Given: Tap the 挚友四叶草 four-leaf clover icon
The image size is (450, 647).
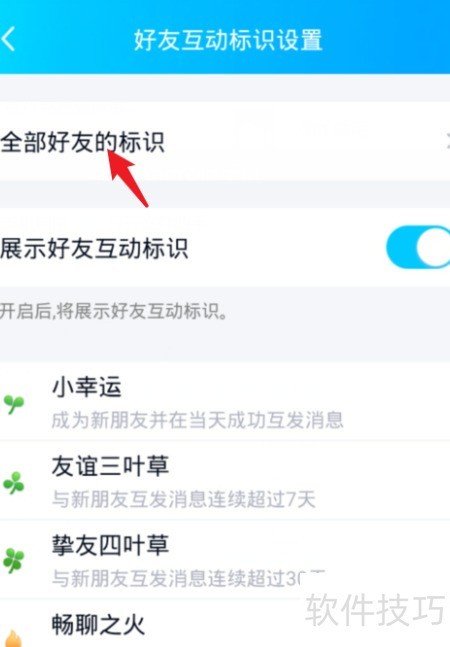Looking at the screenshot, I should click(x=14, y=561).
